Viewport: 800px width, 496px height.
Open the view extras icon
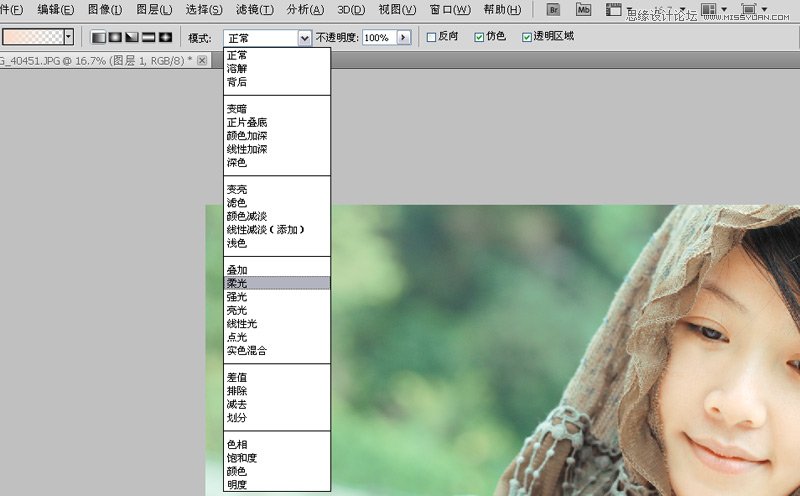click(x=613, y=9)
